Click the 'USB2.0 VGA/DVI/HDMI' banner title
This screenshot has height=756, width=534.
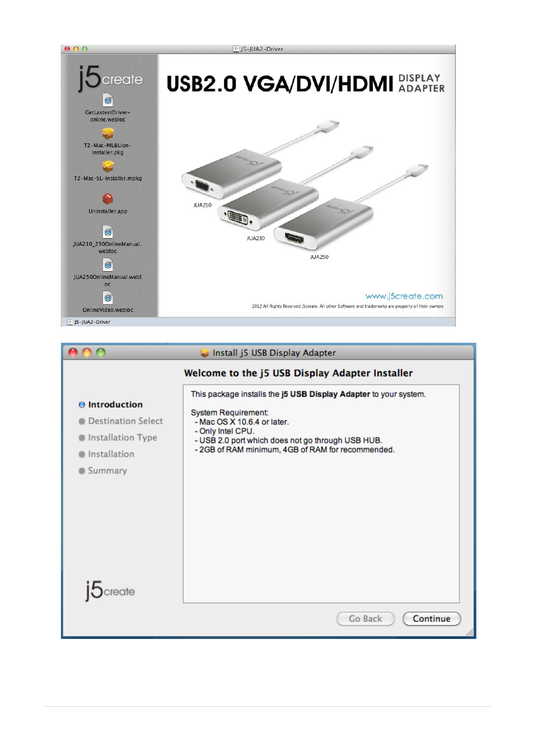click(x=280, y=84)
